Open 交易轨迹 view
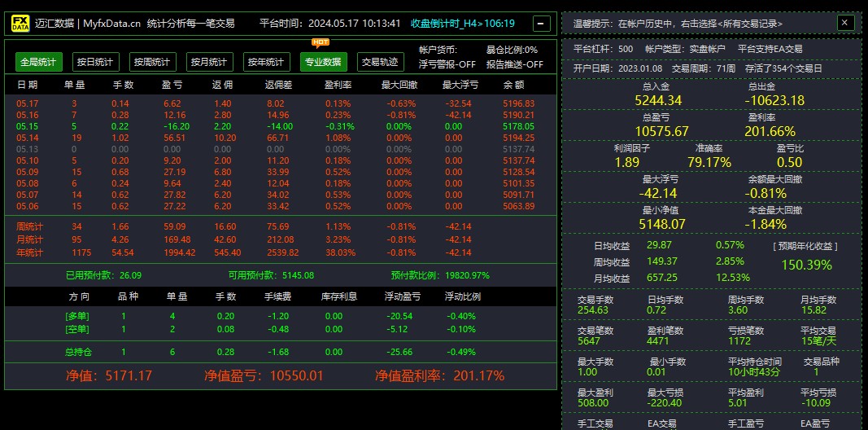868x430 pixels. tap(380, 62)
